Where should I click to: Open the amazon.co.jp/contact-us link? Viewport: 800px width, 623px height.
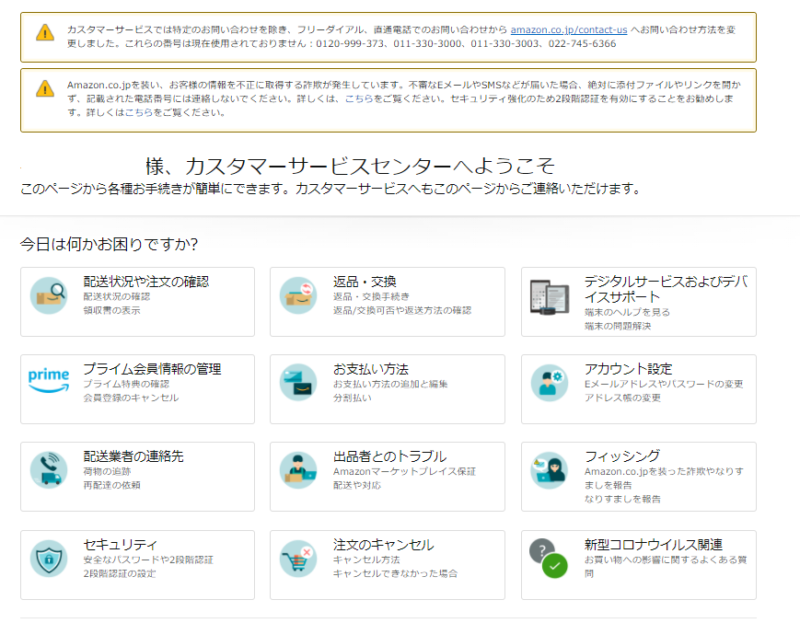(569, 30)
